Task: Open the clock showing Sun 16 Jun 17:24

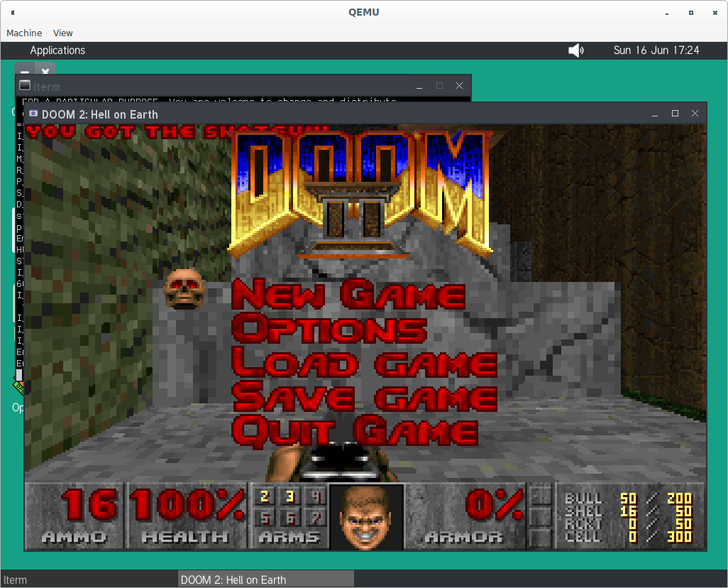Action: coord(656,50)
